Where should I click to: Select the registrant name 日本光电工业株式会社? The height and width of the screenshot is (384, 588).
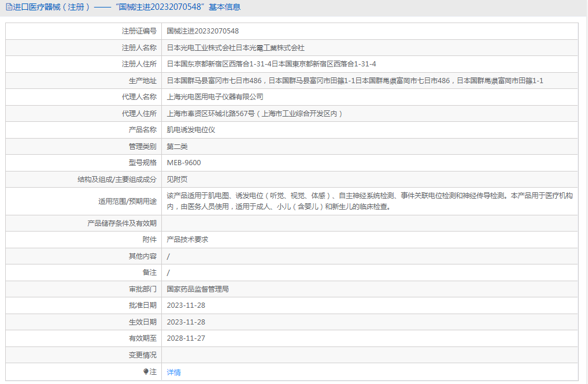201,47
